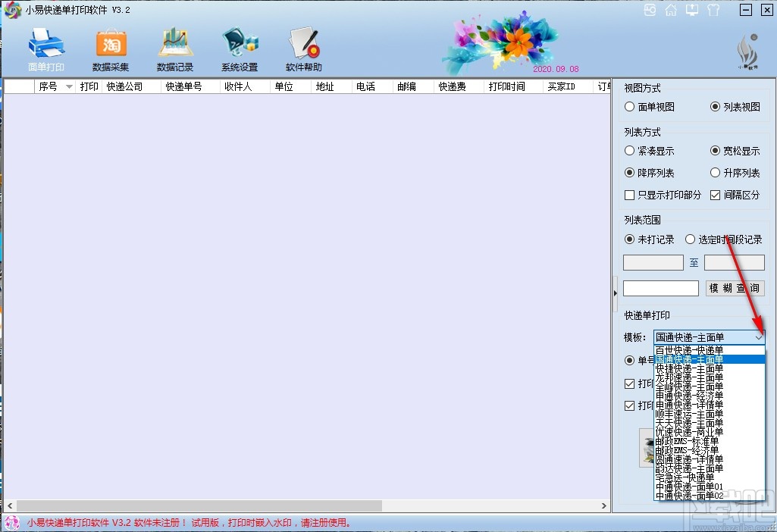Enable the 只显示打印部分 checkbox

629,195
